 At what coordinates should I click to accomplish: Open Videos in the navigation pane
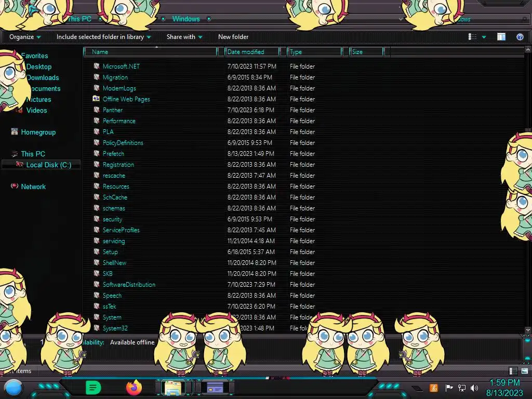click(37, 110)
